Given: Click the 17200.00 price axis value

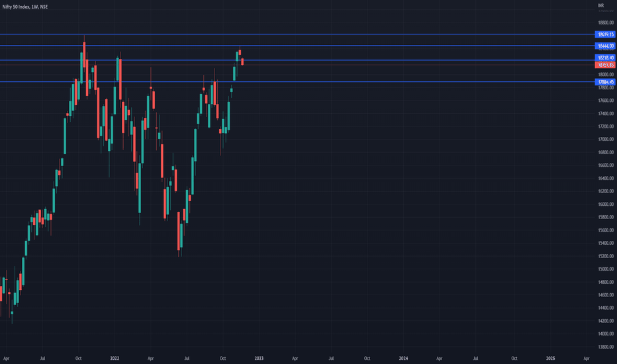Looking at the screenshot, I should [x=606, y=126].
